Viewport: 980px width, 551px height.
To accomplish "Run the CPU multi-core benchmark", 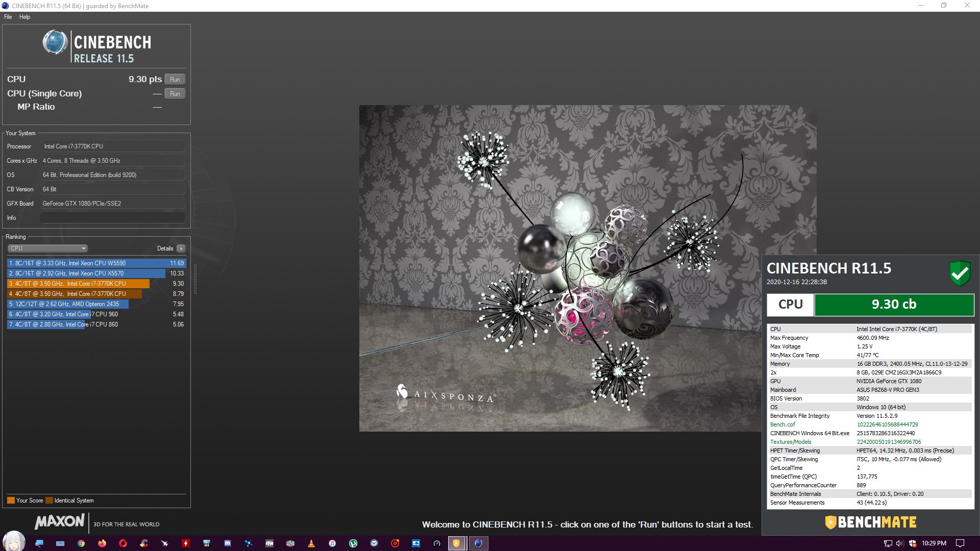I will coord(175,80).
